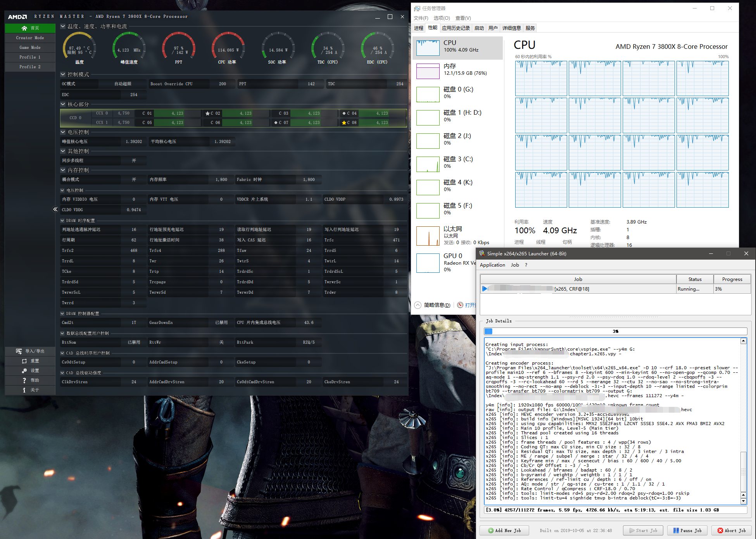Click the gold star icon on core C 08

[x=344, y=123]
